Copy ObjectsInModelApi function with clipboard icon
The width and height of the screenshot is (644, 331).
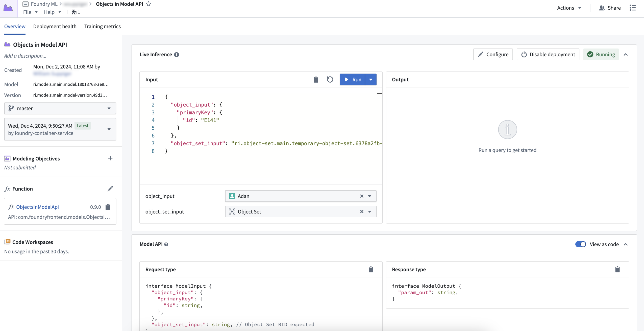click(x=108, y=207)
